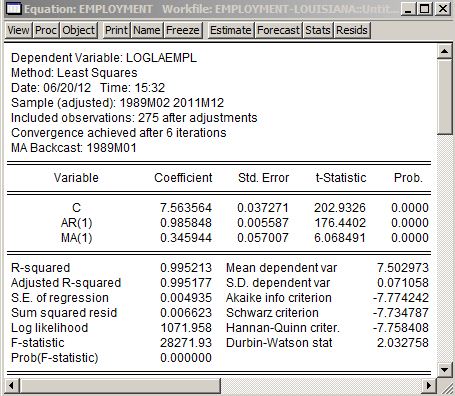455x396 pixels.
Task: Click the vertical scrollbar up arrow
Action: click(x=444, y=51)
